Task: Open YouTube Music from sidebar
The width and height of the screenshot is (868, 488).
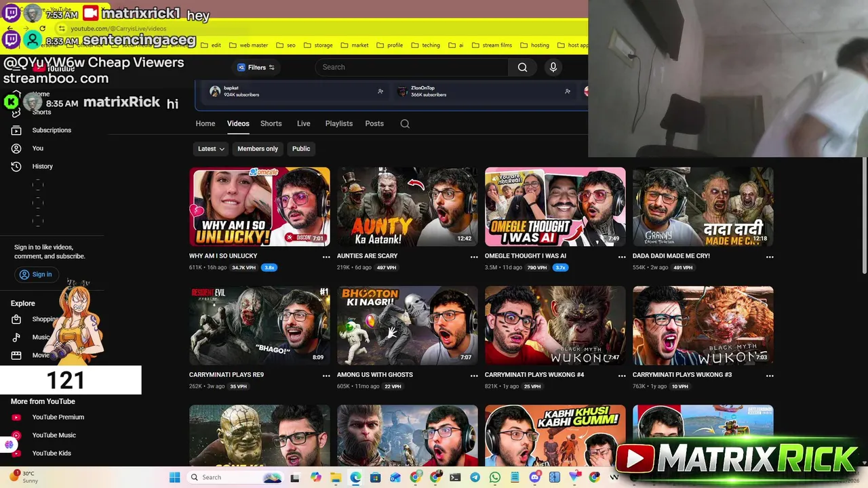Action: tap(54, 435)
